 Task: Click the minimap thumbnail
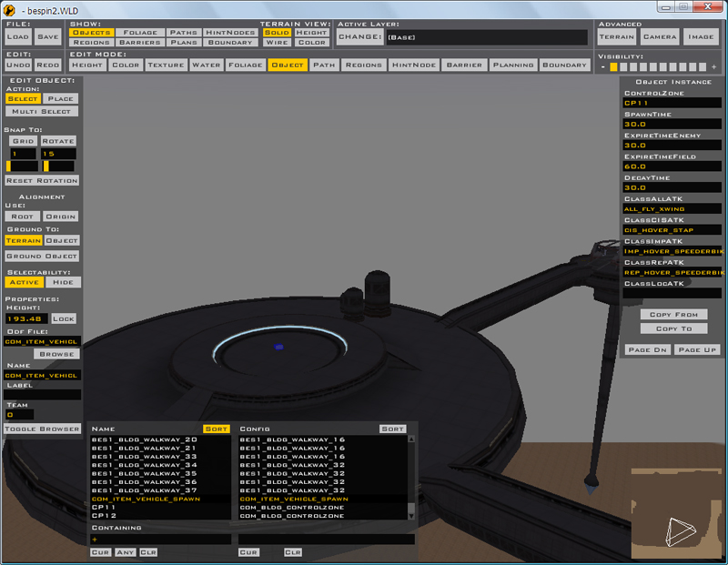[x=676, y=514]
